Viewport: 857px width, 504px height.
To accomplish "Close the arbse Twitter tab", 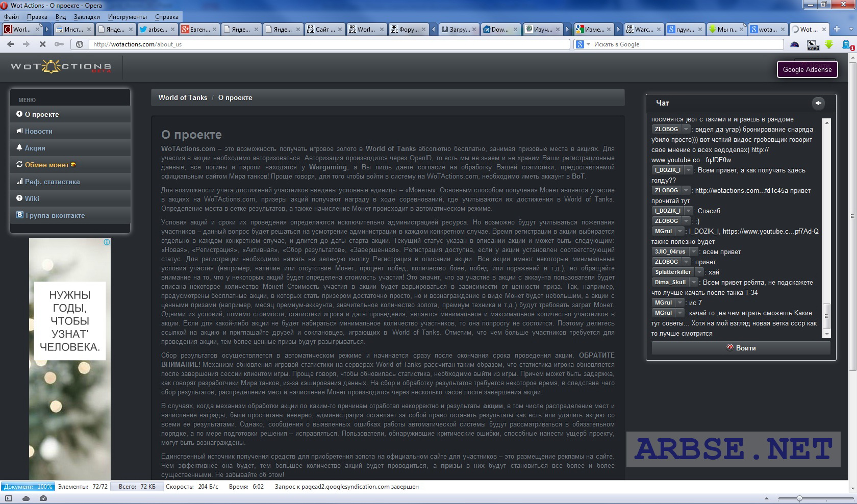I will tap(172, 30).
